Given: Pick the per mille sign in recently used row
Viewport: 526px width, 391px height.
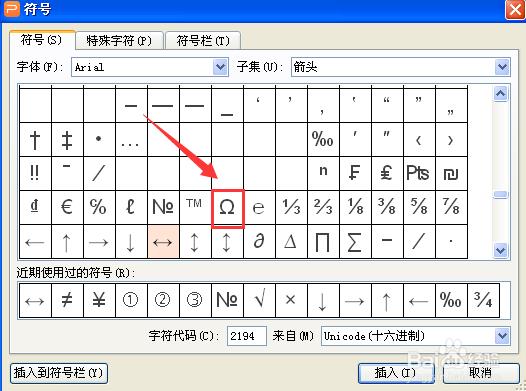Looking at the screenshot, I should 451,300.
